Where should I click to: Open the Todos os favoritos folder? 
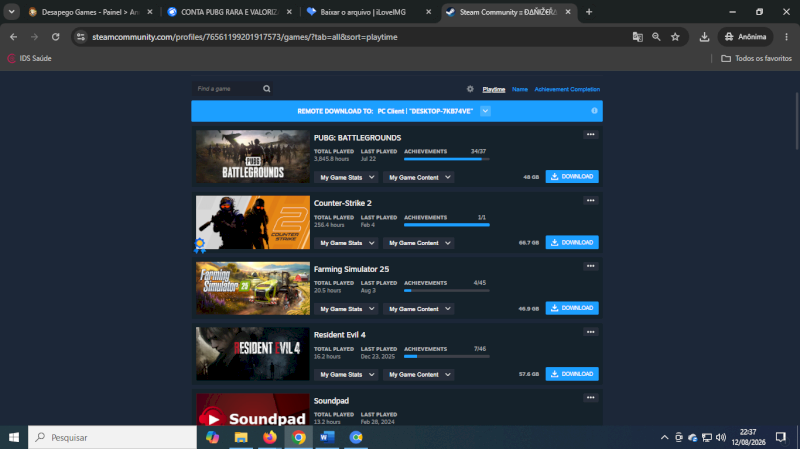(x=756, y=59)
